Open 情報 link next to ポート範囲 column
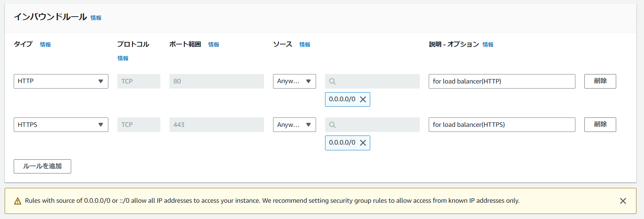The height and width of the screenshot is (219, 644). tap(213, 44)
